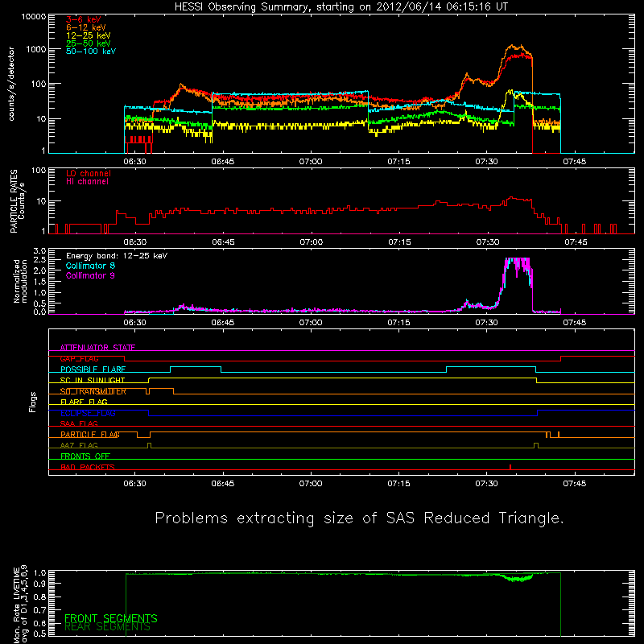Click the 07:45 time label under count-rate panel

tap(575, 162)
